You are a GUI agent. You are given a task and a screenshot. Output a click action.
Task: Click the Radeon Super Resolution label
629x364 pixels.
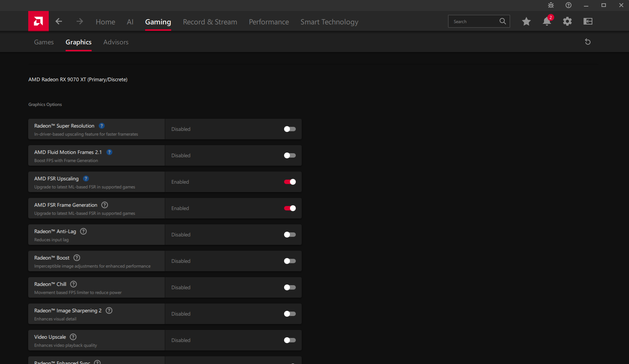coord(64,126)
